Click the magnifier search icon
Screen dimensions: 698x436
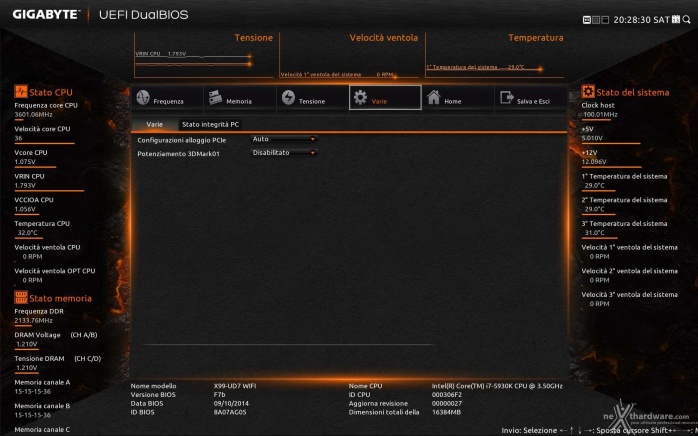[x=686, y=20]
